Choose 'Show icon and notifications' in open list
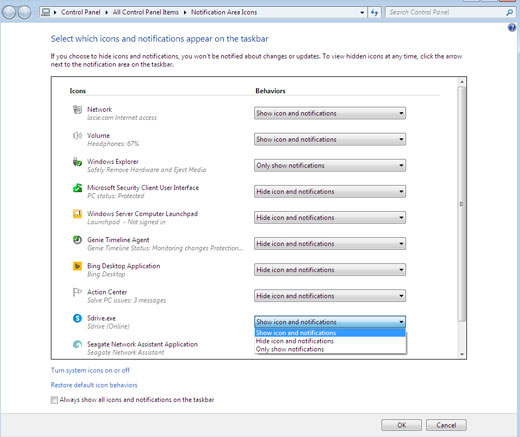Viewport: 520px width, 437px height. (330, 333)
